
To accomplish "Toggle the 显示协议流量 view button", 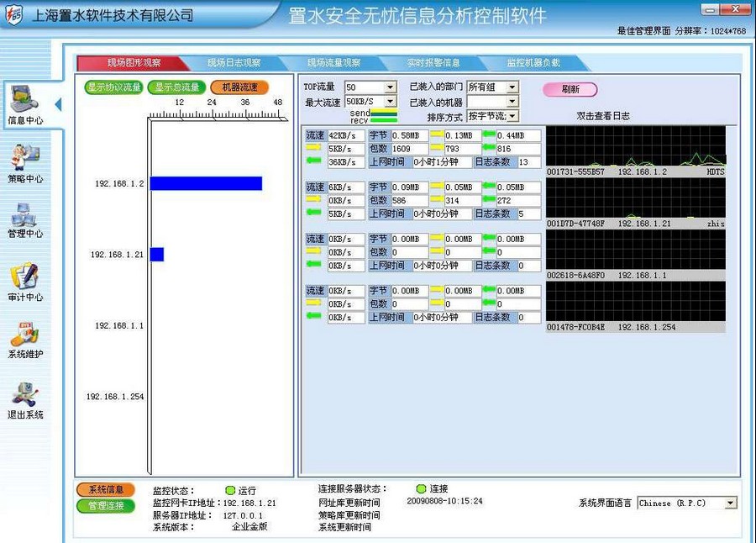I will 114,87.
